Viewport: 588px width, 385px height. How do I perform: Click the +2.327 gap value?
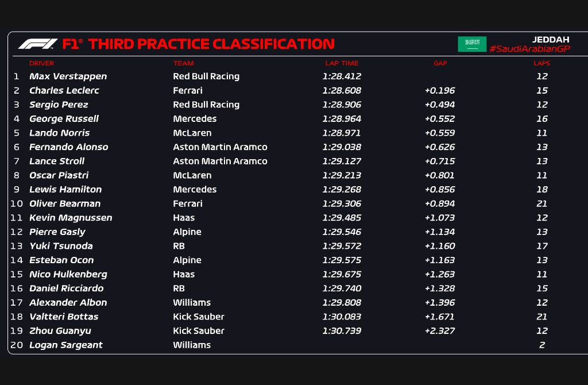click(439, 331)
